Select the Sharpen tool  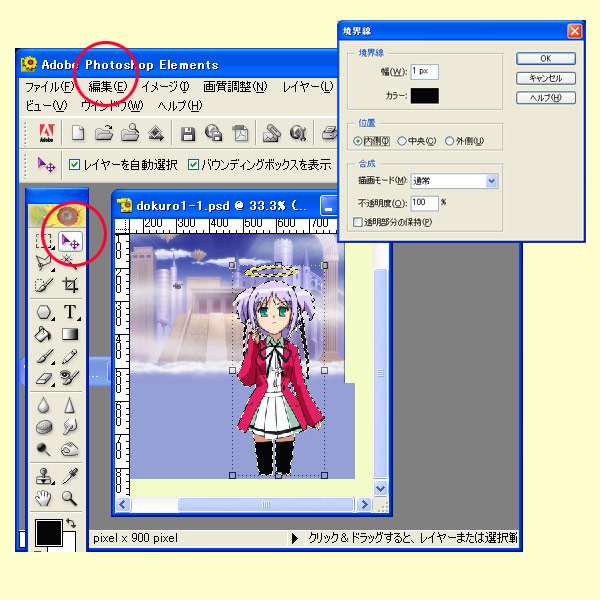click(70, 405)
